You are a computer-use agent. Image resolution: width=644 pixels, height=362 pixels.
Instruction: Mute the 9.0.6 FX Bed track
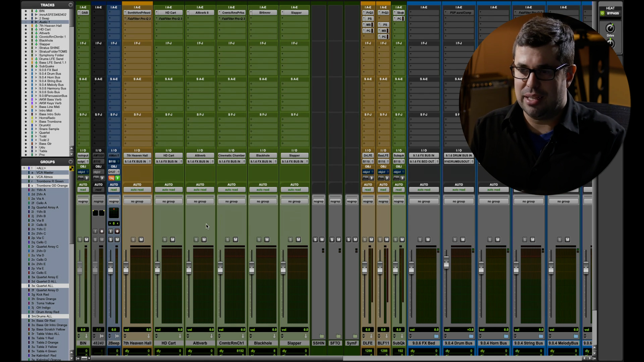tap(428, 240)
